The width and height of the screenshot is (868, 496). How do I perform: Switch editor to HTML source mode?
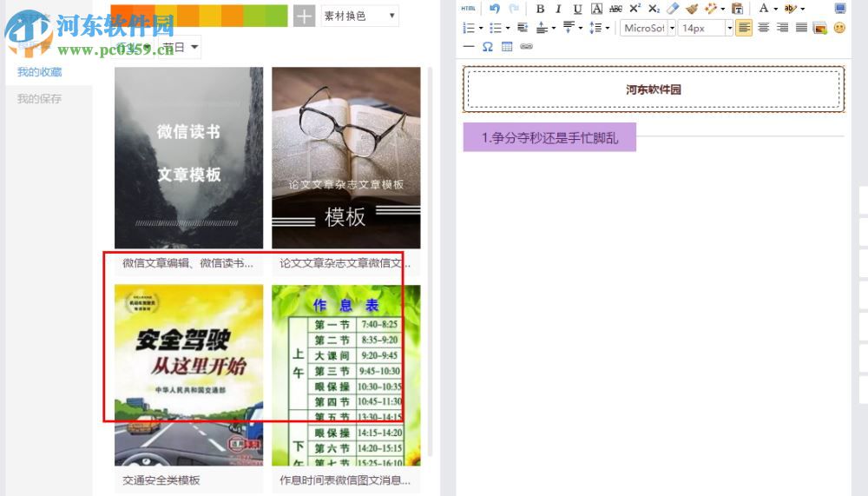click(469, 9)
